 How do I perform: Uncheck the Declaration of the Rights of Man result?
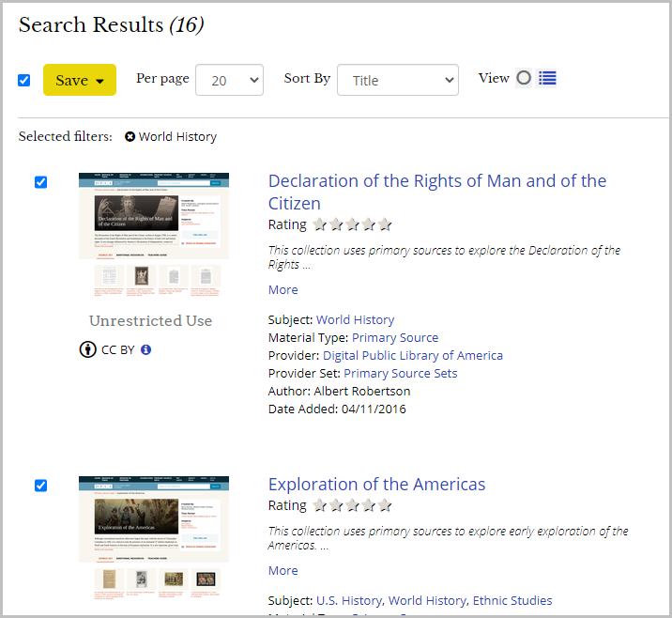[x=40, y=182]
